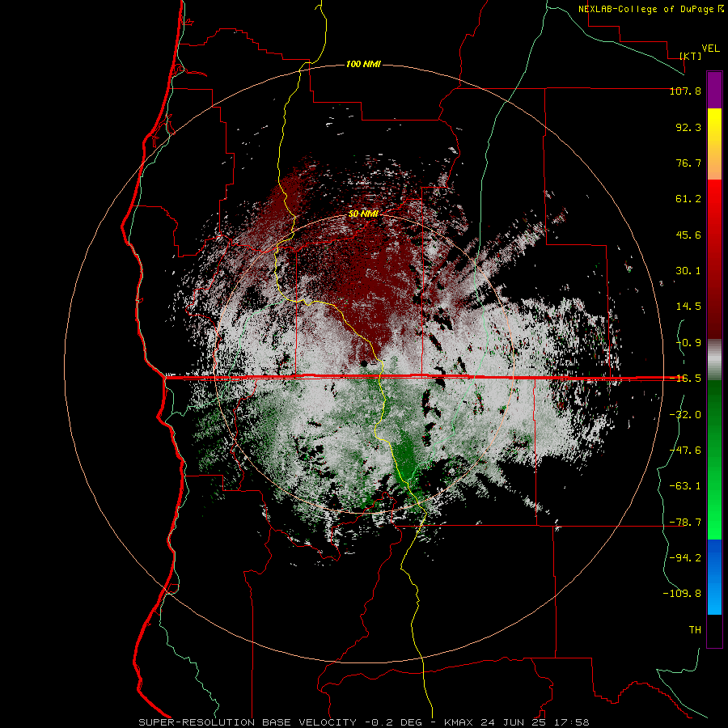Click the yellow segment of the color bar
Screen dimensions: 728x728
(x=714, y=144)
